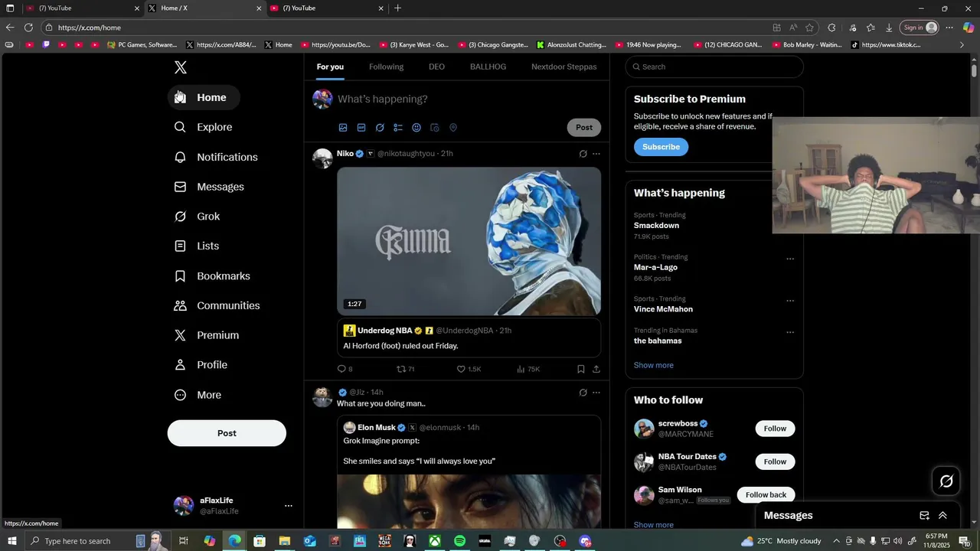
Task: Add media image to the new post
Action: (343, 128)
